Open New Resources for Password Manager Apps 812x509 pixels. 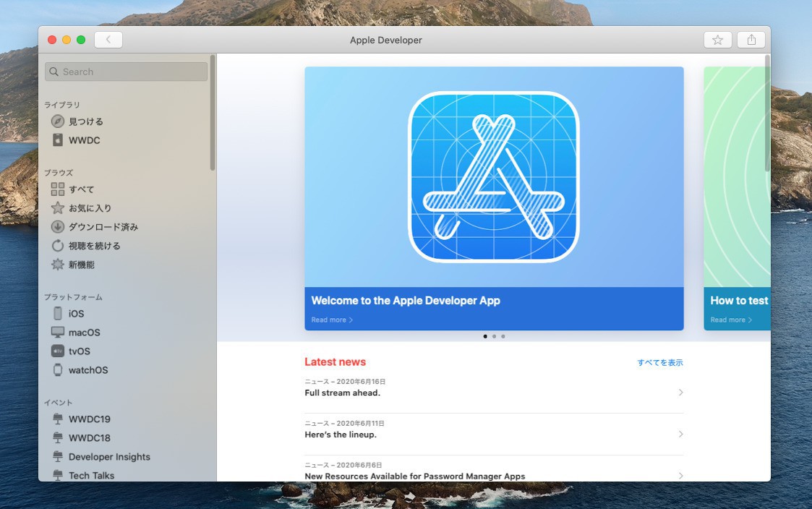pyautogui.click(x=494, y=470)
